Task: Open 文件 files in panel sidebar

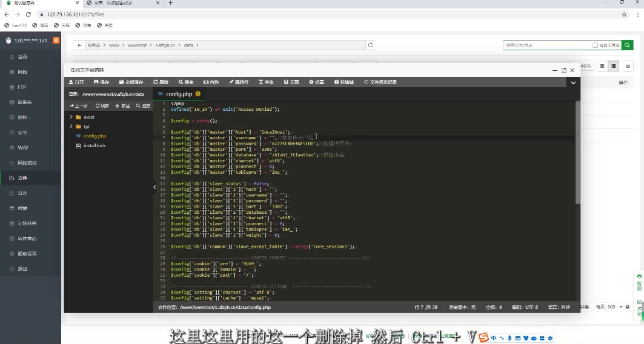Action: click(x=30, y=177)
